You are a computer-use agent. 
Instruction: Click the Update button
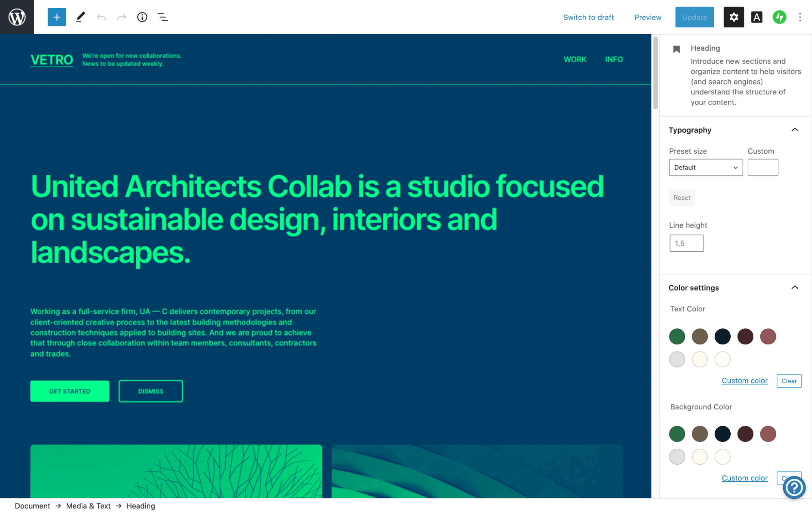(694, 17)
